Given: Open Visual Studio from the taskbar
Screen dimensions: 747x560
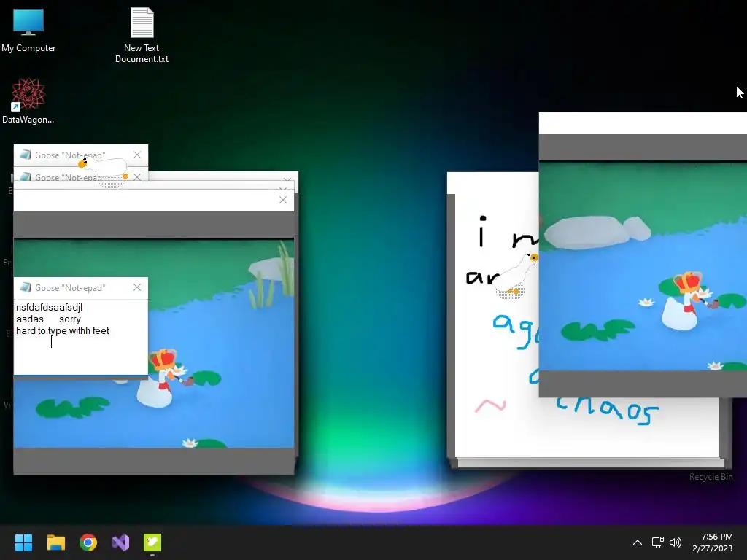Looking at the screenshot, I should point(120,542).
